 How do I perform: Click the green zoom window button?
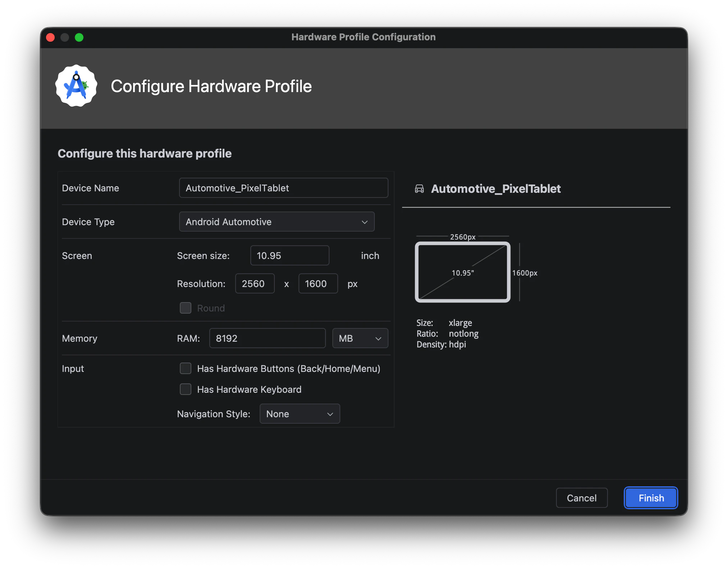point(79,37)
